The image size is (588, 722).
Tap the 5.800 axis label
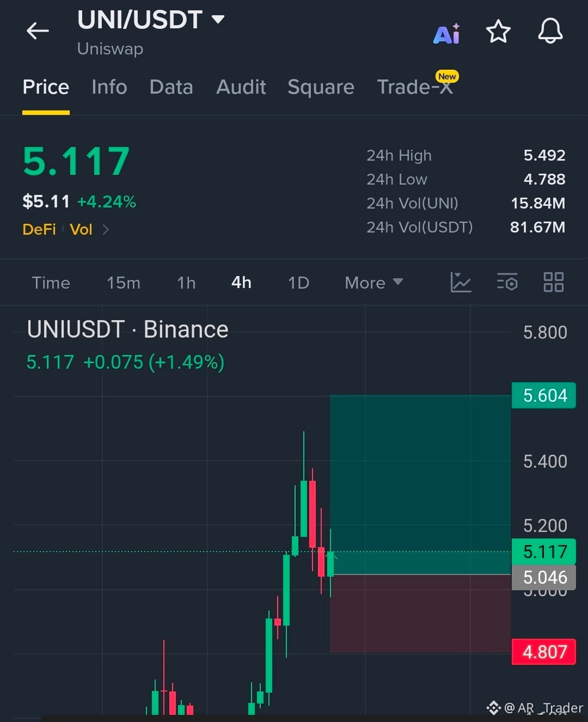click(545, 333)
